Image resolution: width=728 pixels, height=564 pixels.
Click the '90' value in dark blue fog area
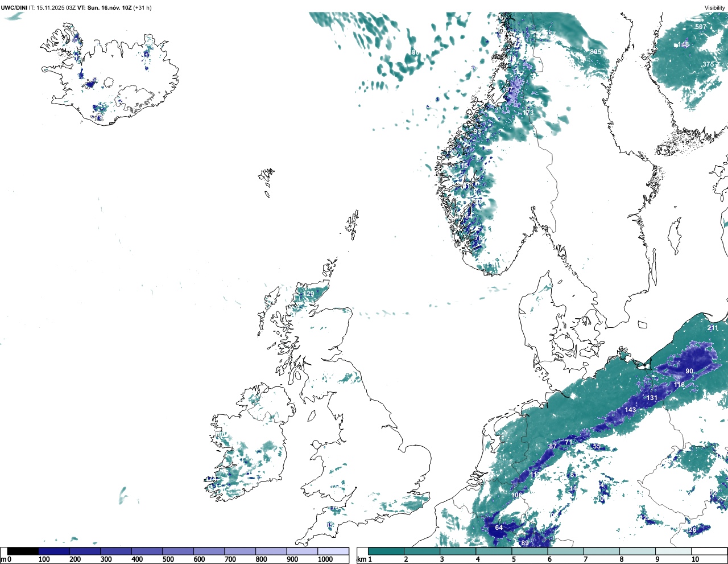(x=689, y=371)
